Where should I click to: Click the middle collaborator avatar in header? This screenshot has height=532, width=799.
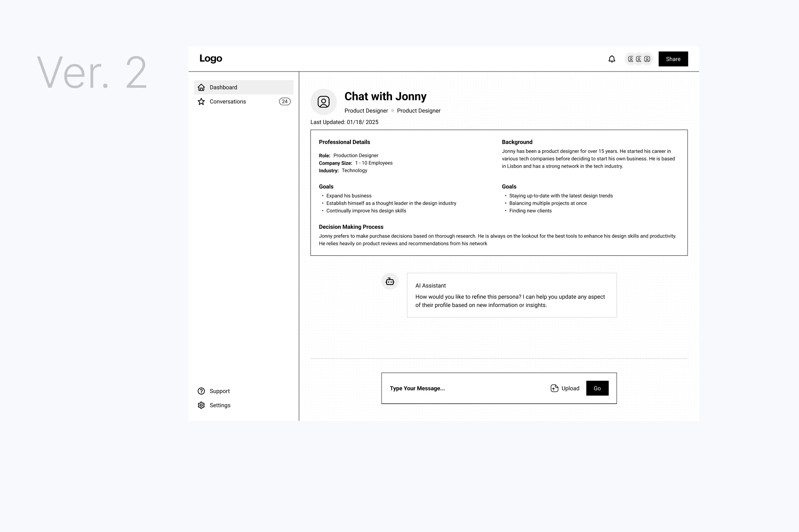pos(639,59)
